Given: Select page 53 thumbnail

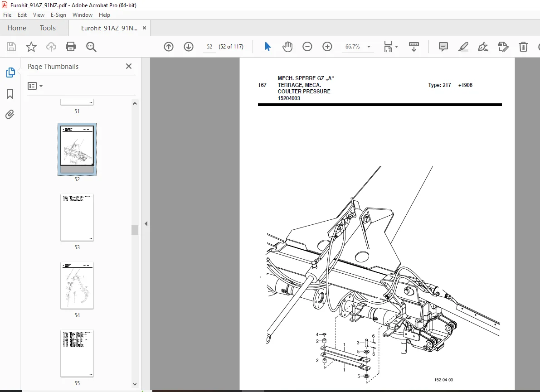Looking at the screenshot, I should pos(77,218).
